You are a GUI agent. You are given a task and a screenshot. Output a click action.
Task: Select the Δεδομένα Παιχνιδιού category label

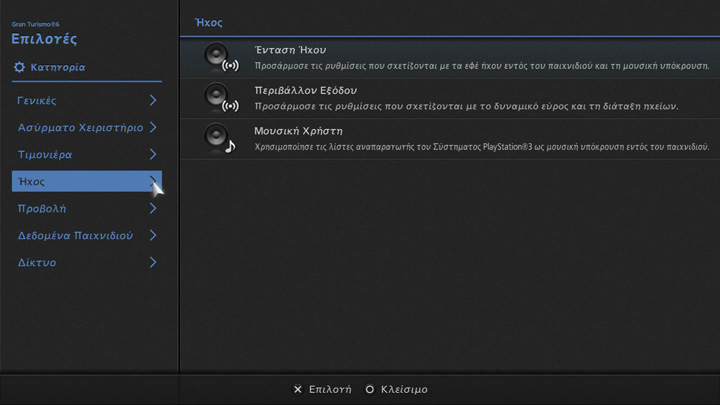click(75, 236)
